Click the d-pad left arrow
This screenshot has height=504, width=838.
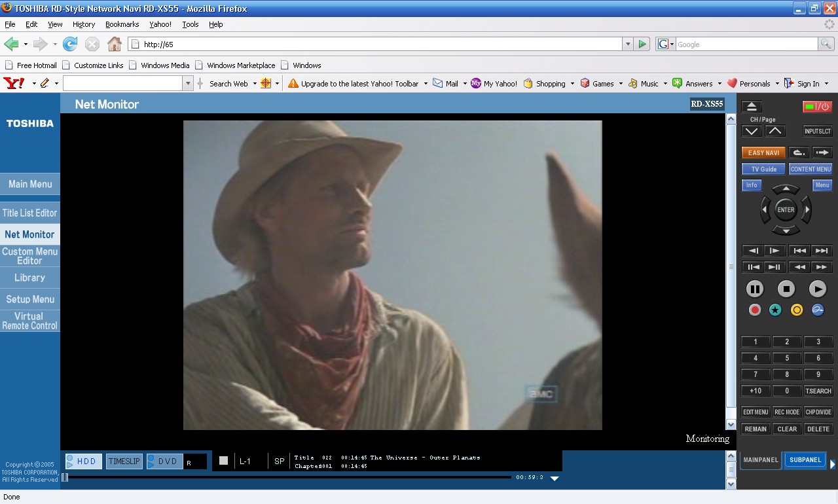tap(765, 210)
